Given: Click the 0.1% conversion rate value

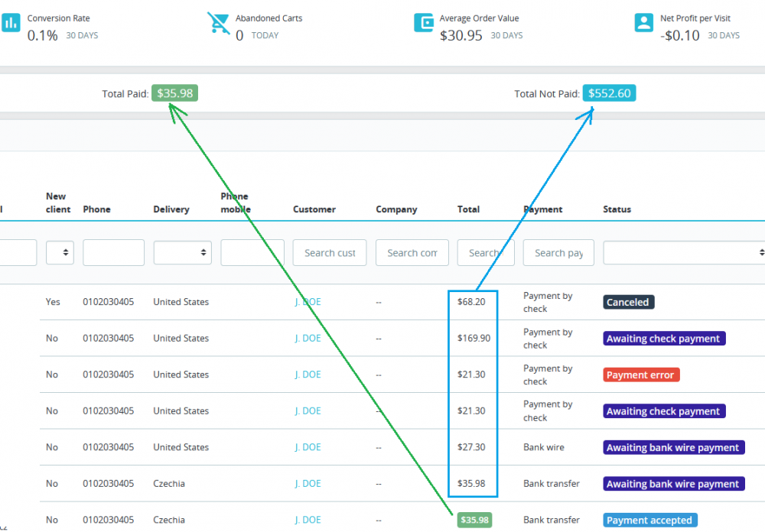Looking at the screenshot, I should point(42,36).
